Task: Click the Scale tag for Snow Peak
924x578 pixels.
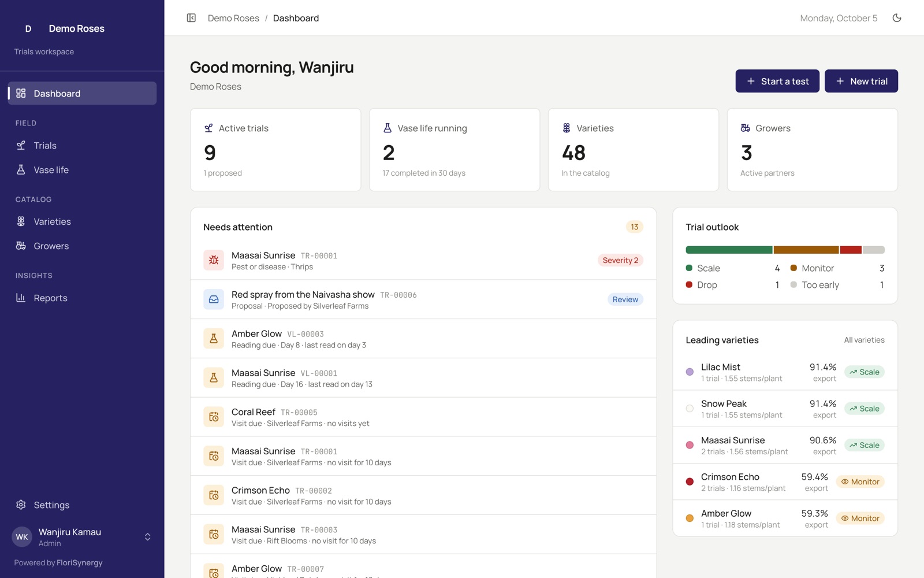Action: 864,409
